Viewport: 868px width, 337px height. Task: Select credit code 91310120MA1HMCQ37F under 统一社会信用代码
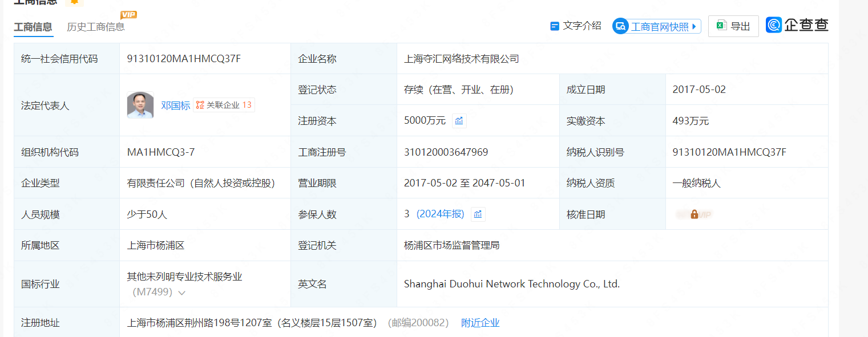click(x=184, y=58)
